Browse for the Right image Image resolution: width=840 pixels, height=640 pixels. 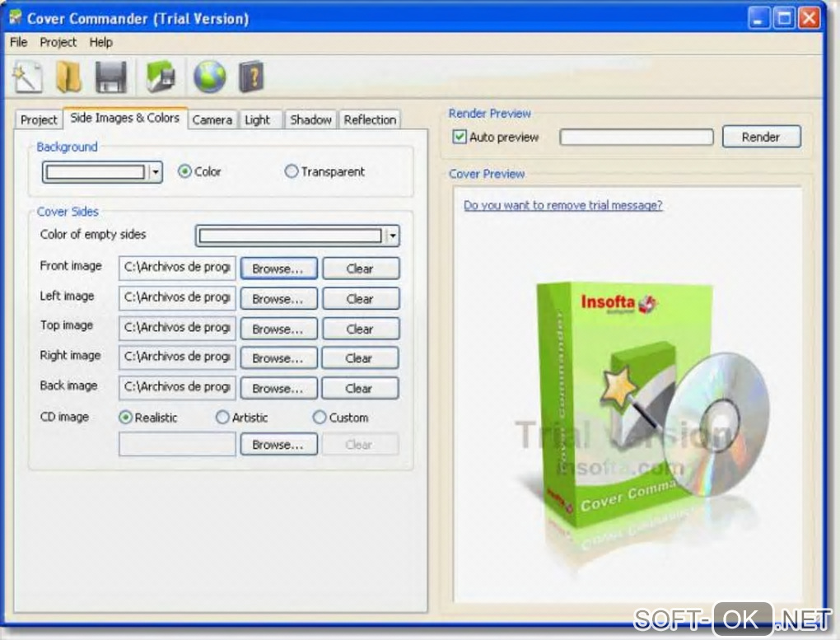(x=278, y=358)
